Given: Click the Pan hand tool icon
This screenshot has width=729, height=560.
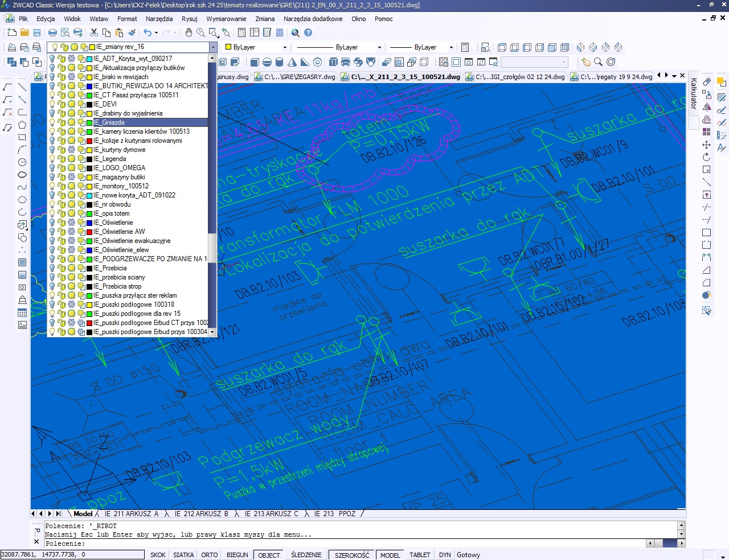Looking at the screenshot, I should coord(189,32).
